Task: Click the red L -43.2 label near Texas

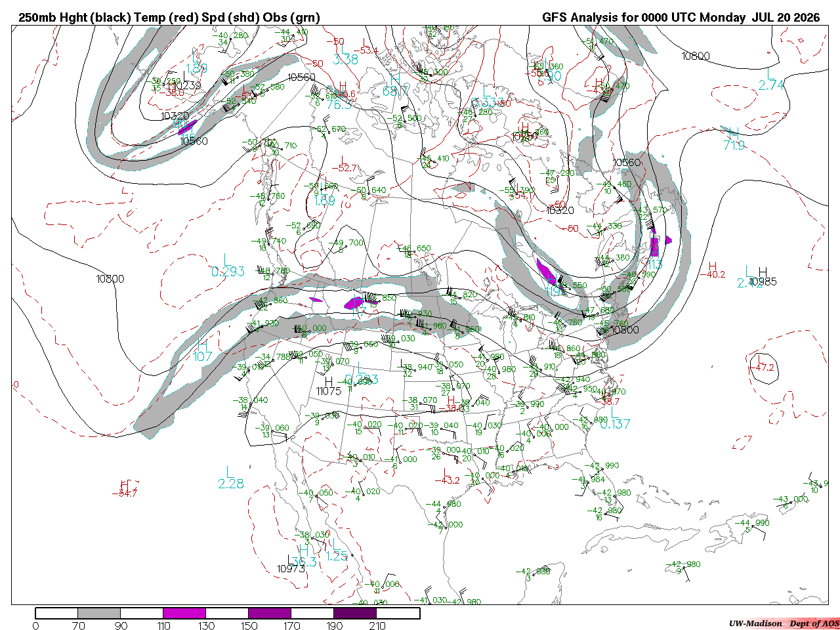Action: click(447, 476)
